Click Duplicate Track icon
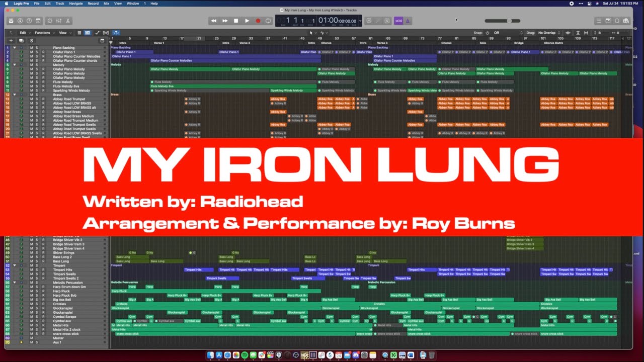The width and height of the screenshot is (644, 362). [x=21, y=40]
